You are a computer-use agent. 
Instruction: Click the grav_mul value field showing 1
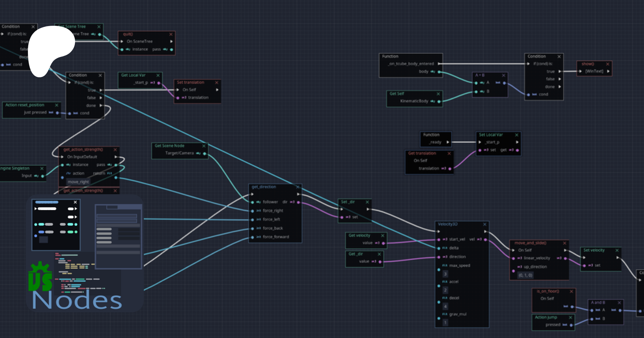445,323
